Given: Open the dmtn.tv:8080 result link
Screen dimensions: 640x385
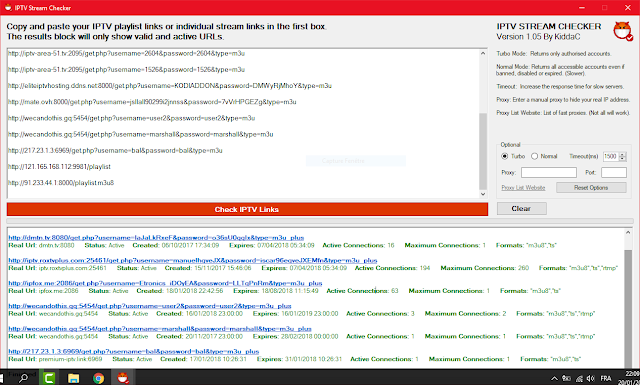Looking at the screenshot, I should 156,238.
